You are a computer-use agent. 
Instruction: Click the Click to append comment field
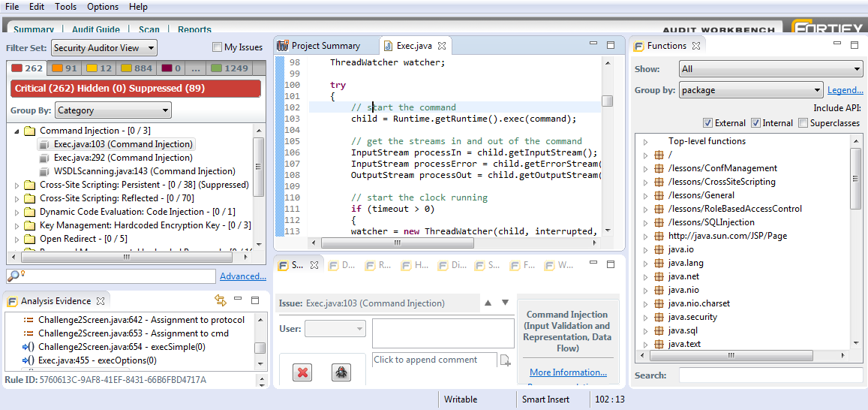[434, 360]
